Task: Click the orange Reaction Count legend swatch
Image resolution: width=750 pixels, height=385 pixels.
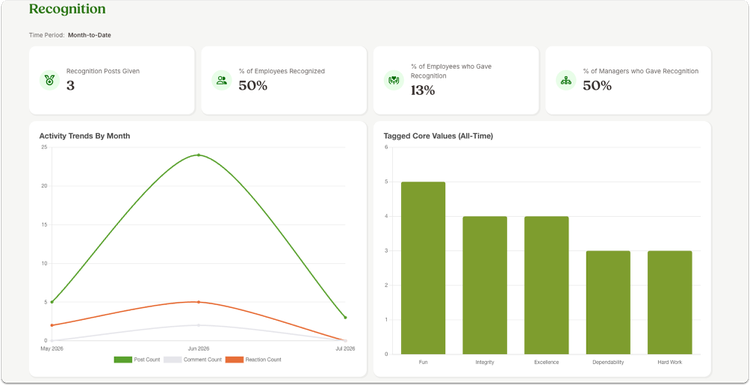Action: [x=234, y=360]
